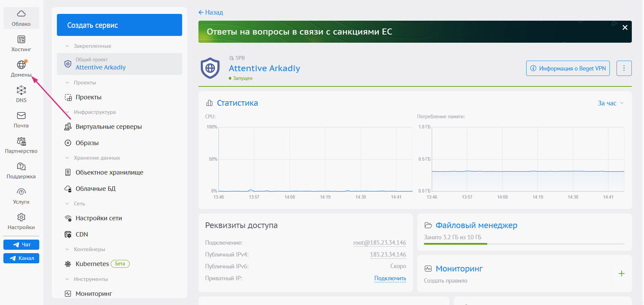The image size is (644, 305).
Task: Open Информация о Beget VPN button
Action: (568, 68)
